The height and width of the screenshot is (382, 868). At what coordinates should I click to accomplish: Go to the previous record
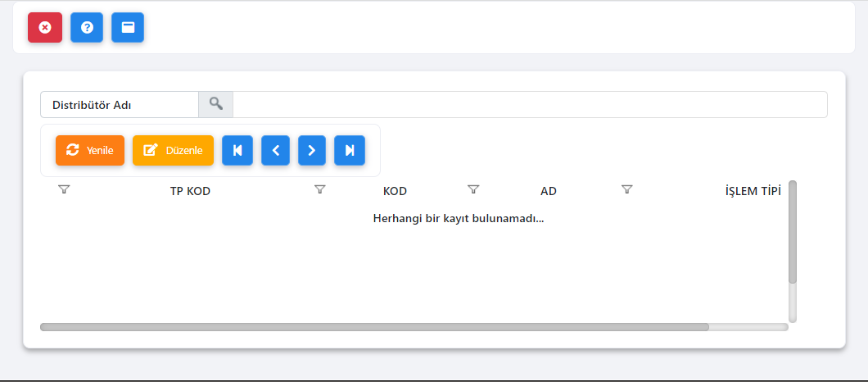[x=276, y=150]
